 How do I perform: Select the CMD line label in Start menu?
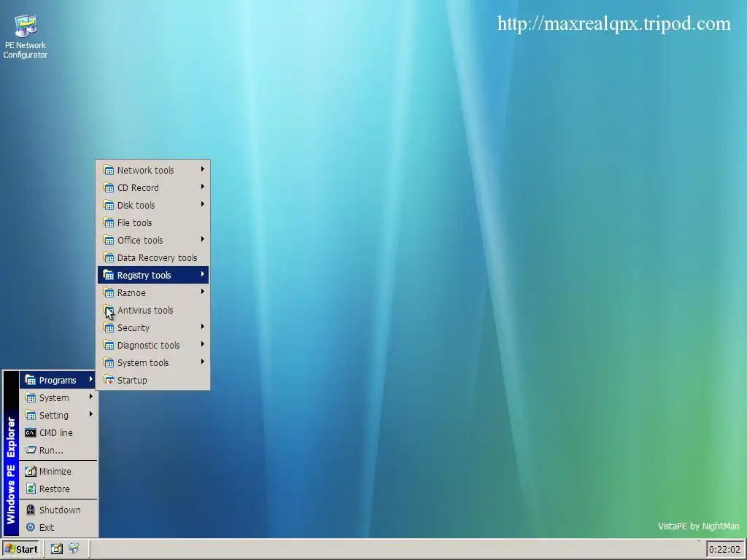tap(55, 433)
